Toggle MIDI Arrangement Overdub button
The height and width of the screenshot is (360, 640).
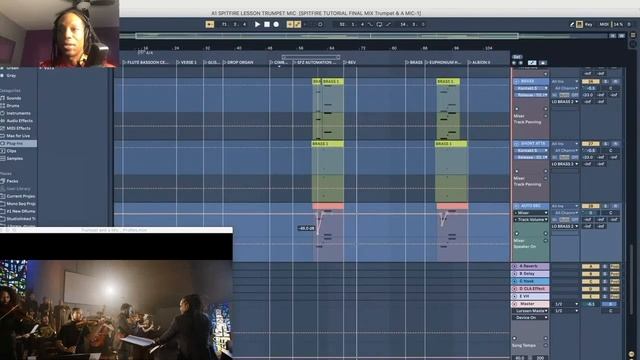tap(290, 24)
